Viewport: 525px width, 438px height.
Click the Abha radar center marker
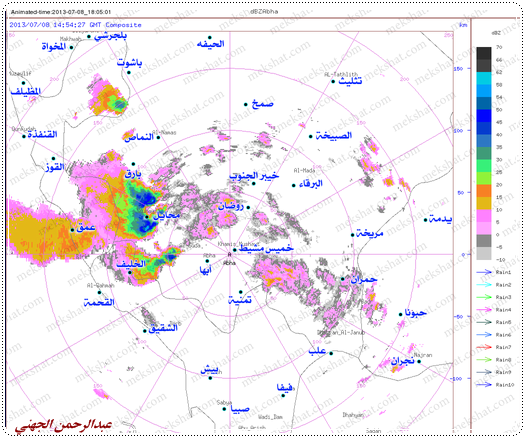point(229,254)
